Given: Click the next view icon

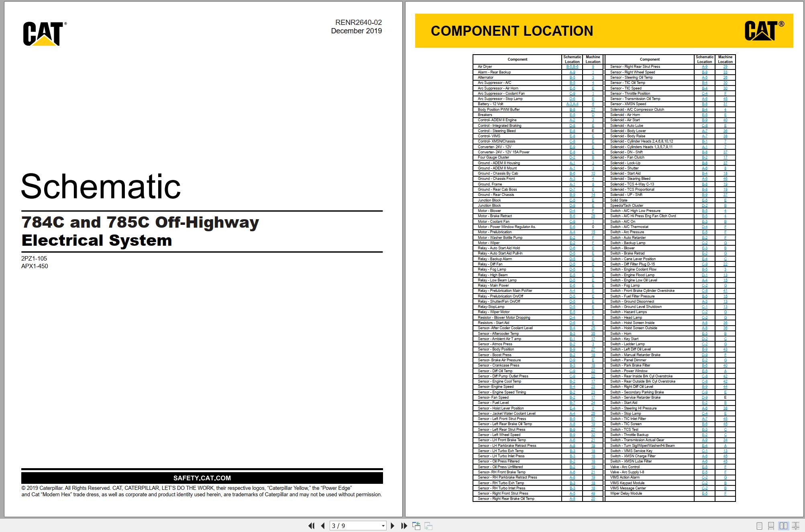Looking at the screenshot, I should point(428,526).
